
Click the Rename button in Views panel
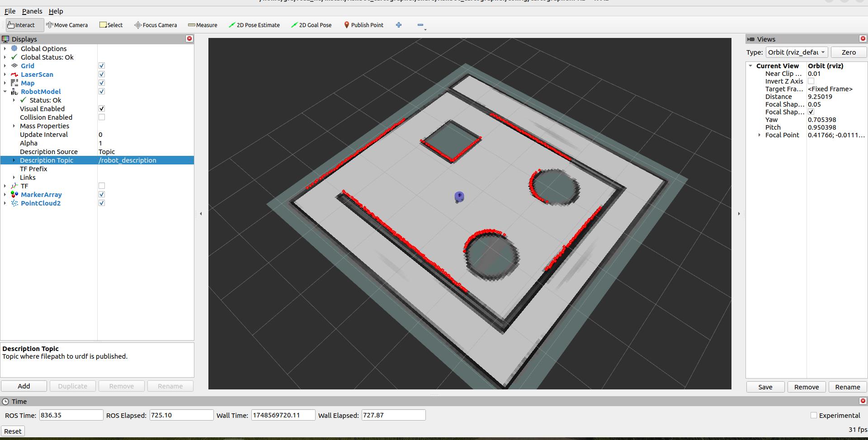848,387
